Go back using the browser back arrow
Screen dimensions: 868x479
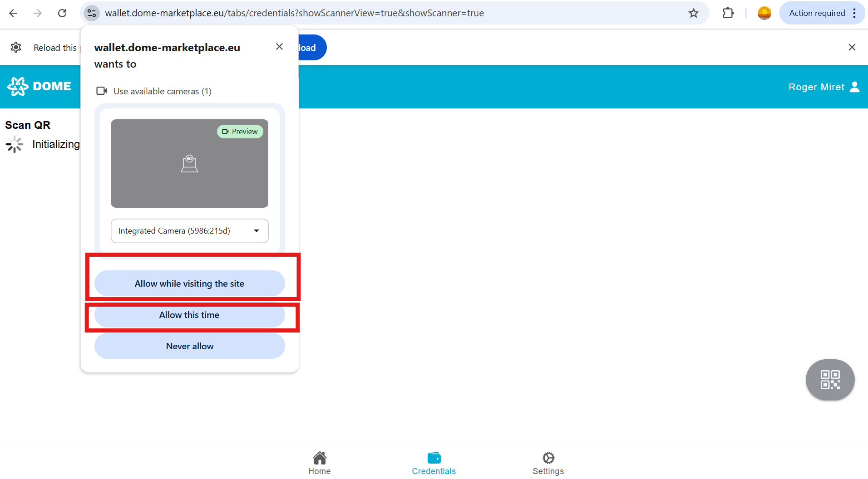(x=14, y=13)
